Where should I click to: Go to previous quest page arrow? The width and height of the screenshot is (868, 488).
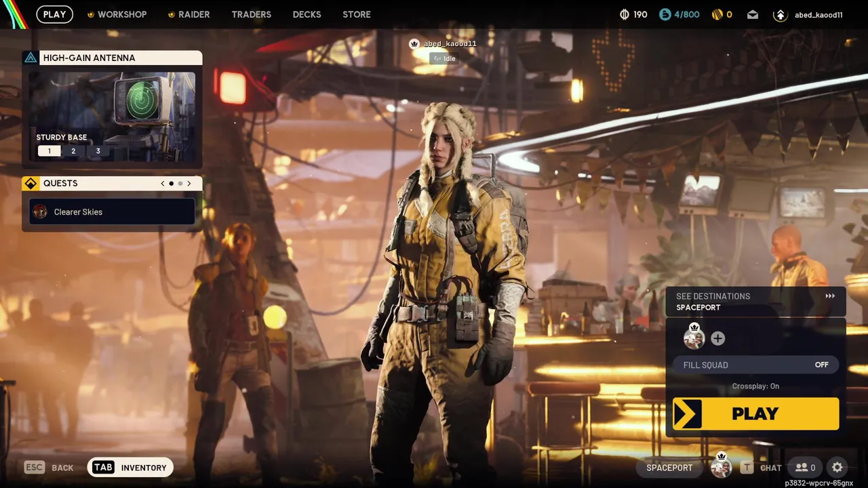click(163, 184)
